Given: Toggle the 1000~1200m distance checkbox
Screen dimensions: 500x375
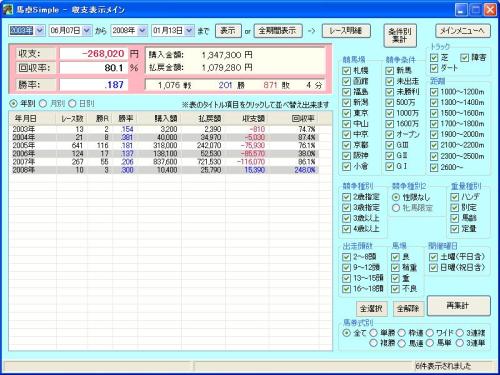Looking at the screenshot, I should coord(434,92).
